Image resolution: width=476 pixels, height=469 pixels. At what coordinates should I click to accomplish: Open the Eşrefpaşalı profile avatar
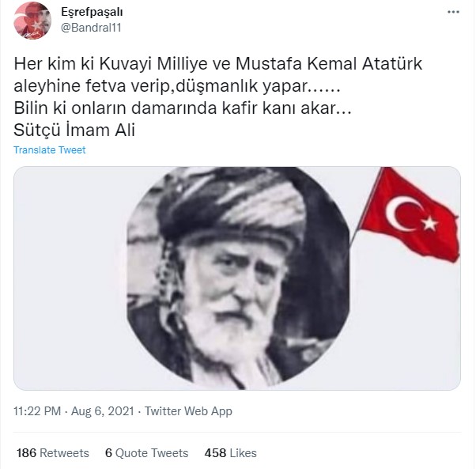[32, 21]
